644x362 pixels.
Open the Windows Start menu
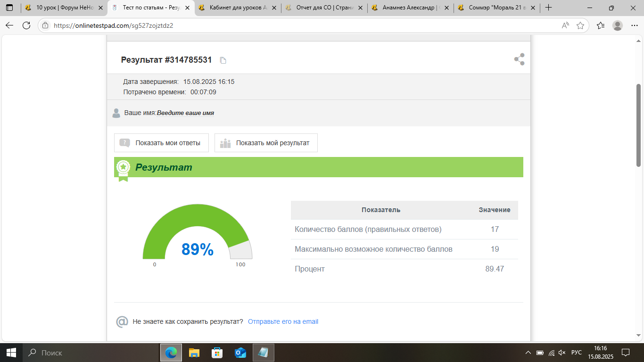[x=11, y=353]
